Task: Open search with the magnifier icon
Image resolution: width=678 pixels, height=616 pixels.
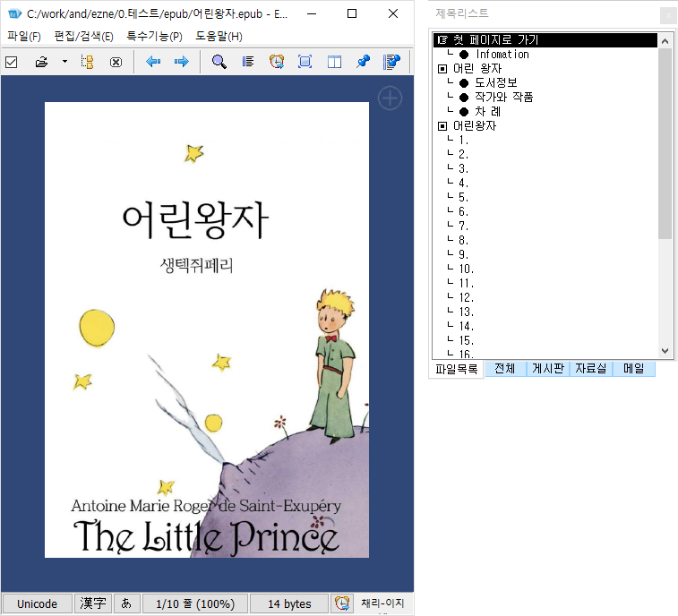Action: [219, 62]
